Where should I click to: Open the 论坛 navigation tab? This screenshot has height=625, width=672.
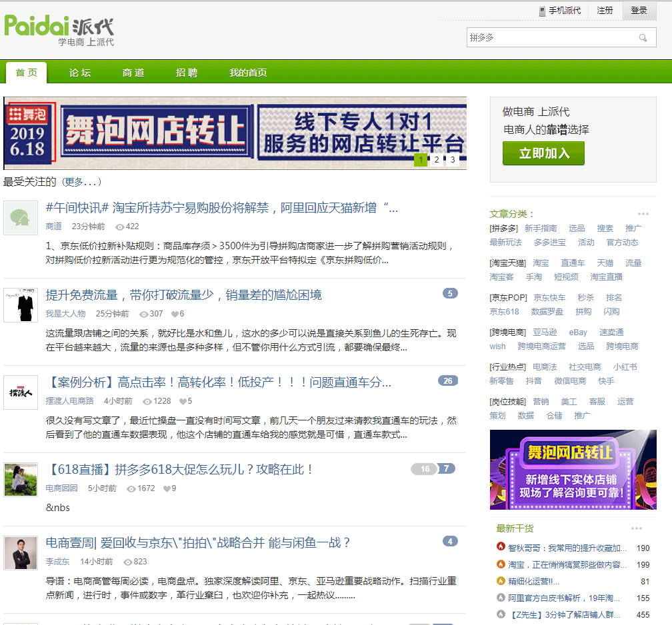click(80, 73)
